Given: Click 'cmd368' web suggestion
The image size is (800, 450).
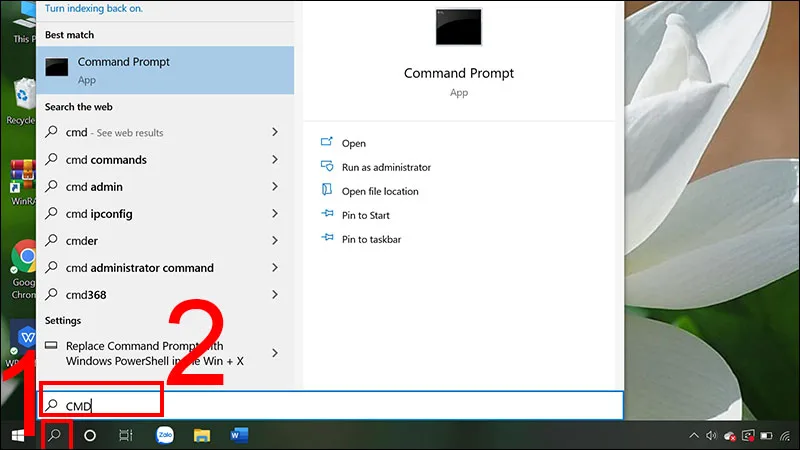Looking at the screenshot, I should [165, 295].
